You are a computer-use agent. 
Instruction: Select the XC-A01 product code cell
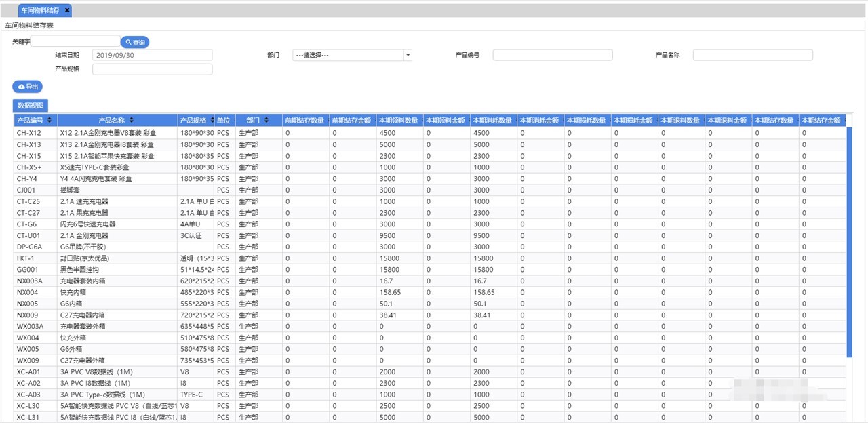(28, 371)
